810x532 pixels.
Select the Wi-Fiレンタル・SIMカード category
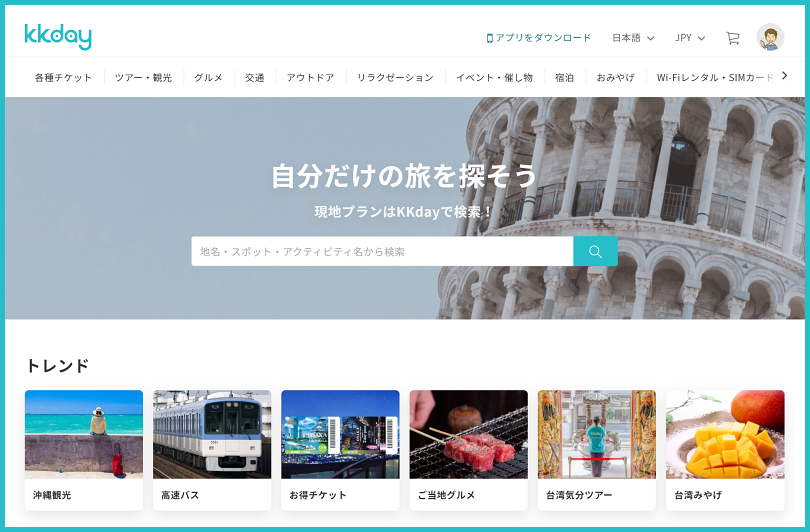[715, 77]
